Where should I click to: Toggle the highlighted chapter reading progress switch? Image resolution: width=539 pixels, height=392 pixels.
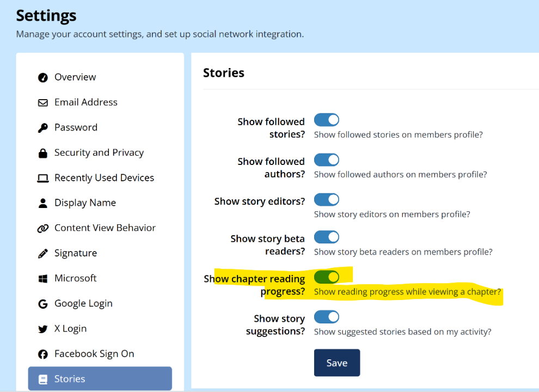tap(327, 277)
